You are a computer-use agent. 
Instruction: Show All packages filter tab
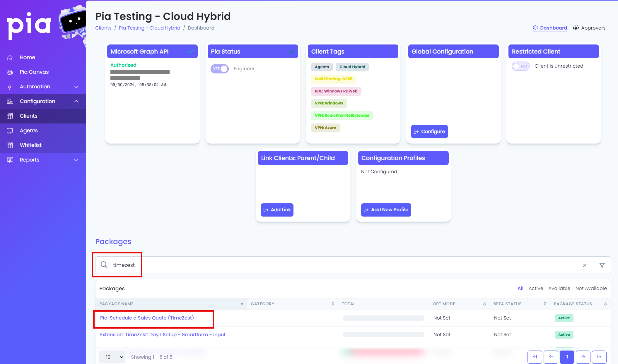coord(520,288)
